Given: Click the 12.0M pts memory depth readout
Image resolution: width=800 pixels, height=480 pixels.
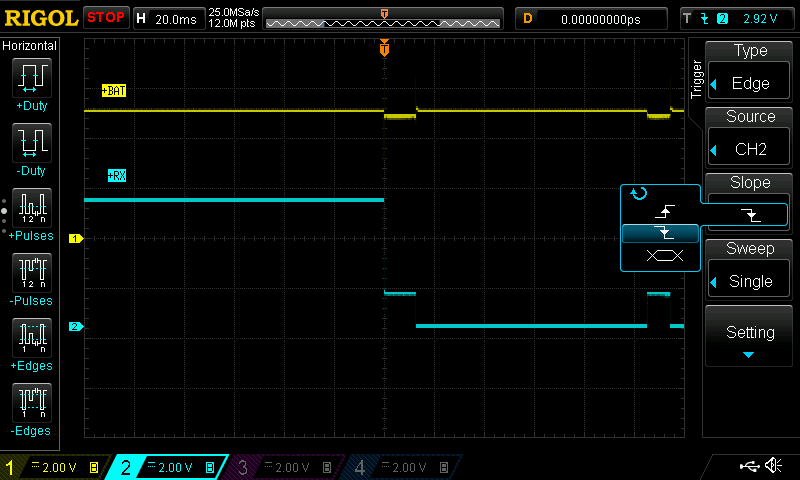Looking at the screenshot, I should 232,23.
